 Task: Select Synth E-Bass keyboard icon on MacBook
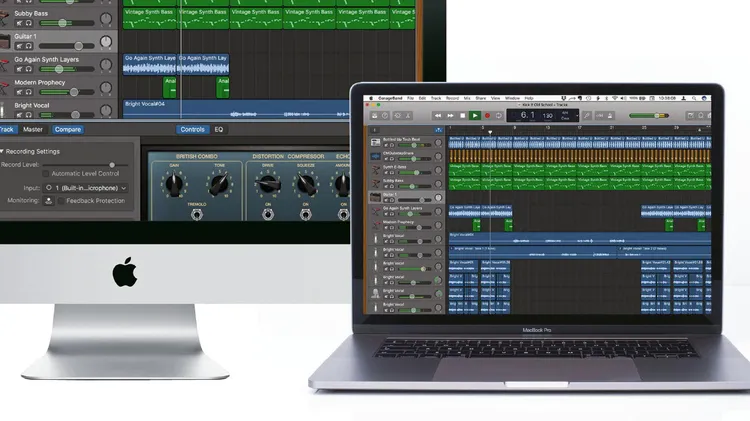(375, 170)
